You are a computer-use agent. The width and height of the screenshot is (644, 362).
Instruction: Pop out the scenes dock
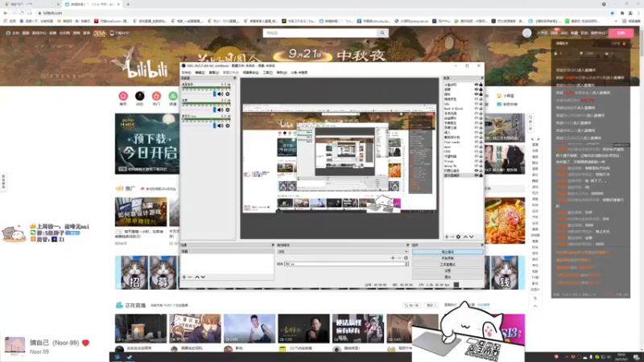point(273,245)
